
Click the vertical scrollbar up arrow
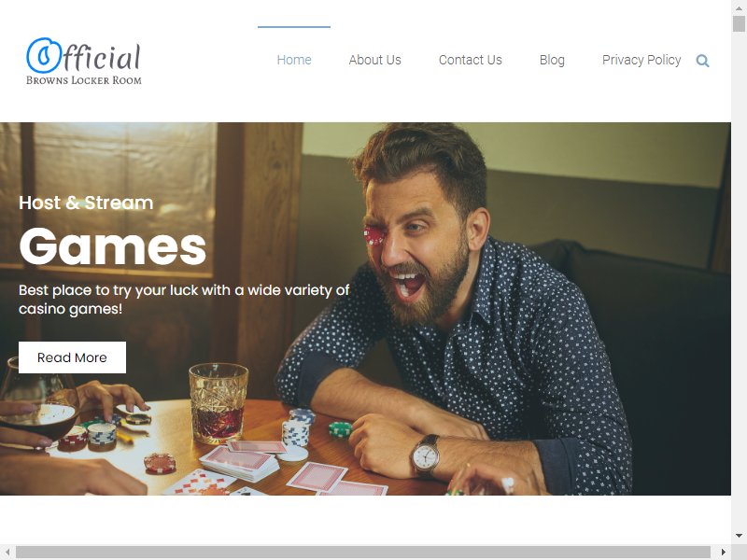[739, 7]
